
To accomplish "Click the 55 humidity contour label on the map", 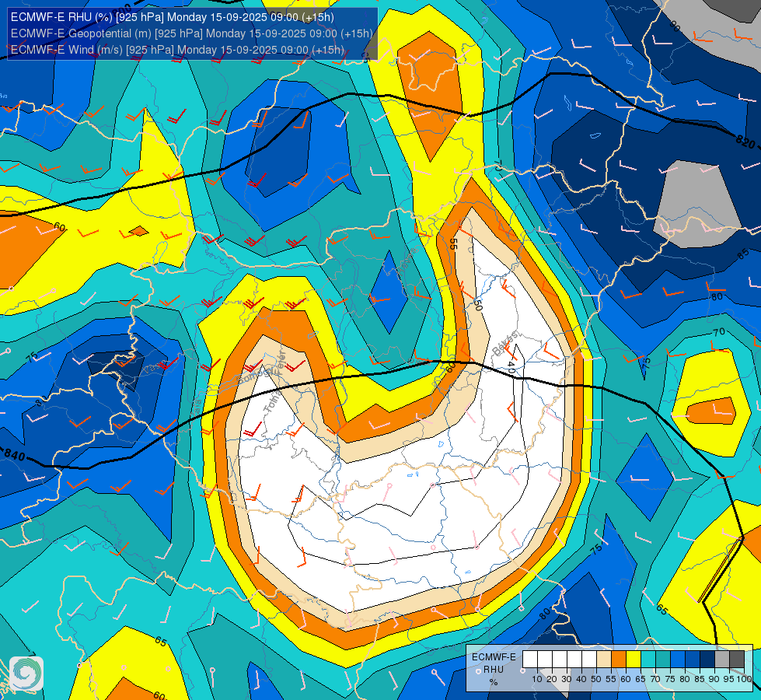I will (453, 243).
